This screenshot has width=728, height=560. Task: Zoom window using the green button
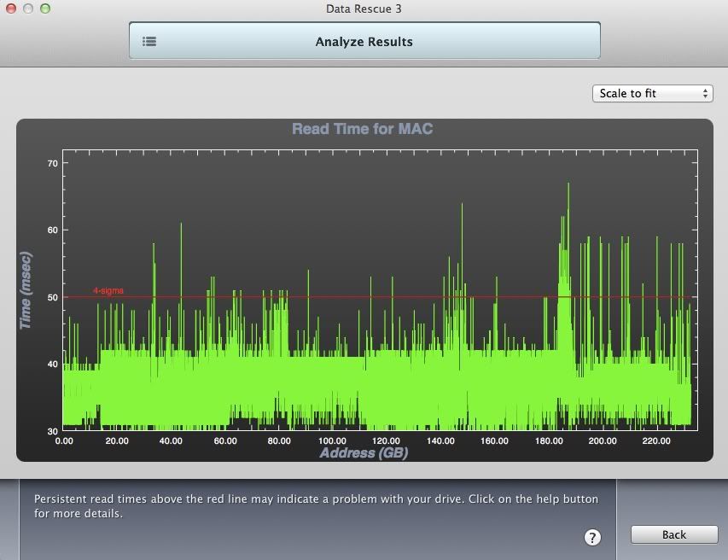click(45, 9)
